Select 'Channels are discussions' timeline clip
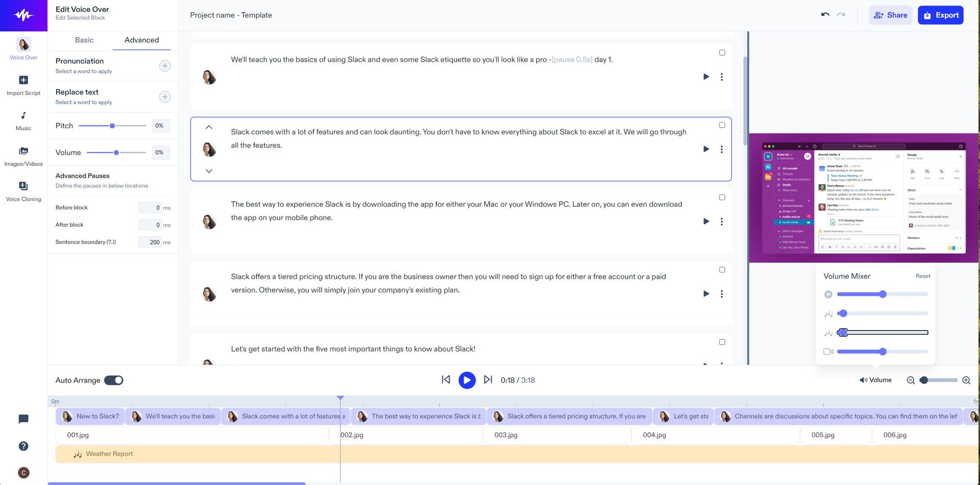 coord(839,417)
